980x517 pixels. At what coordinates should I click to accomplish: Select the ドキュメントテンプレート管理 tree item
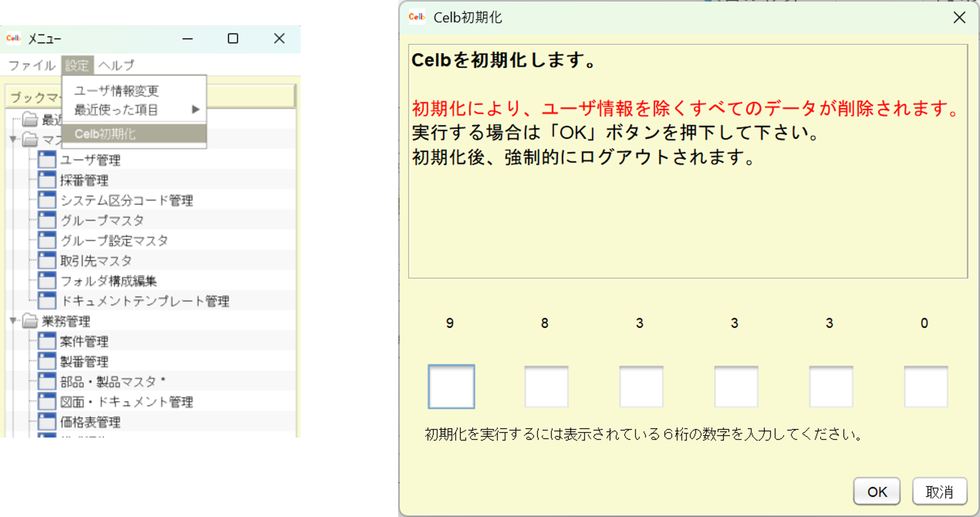[x=145, y=301]
